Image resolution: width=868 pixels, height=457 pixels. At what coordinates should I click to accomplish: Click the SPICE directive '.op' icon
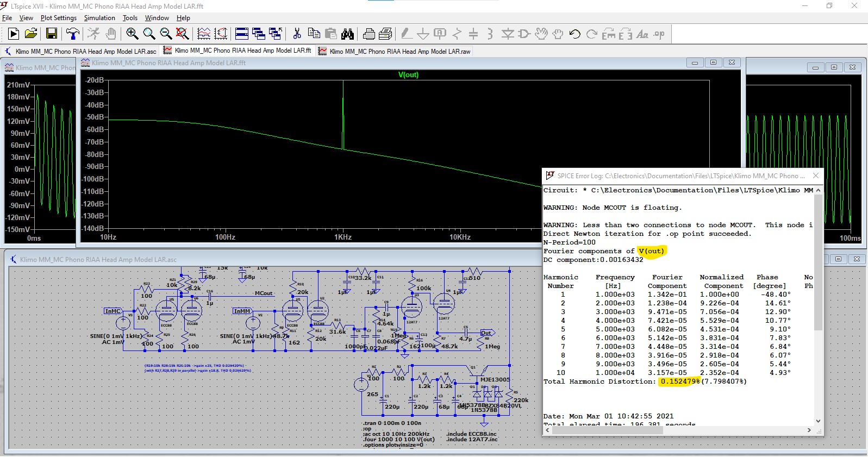click(x=659, y=34)
